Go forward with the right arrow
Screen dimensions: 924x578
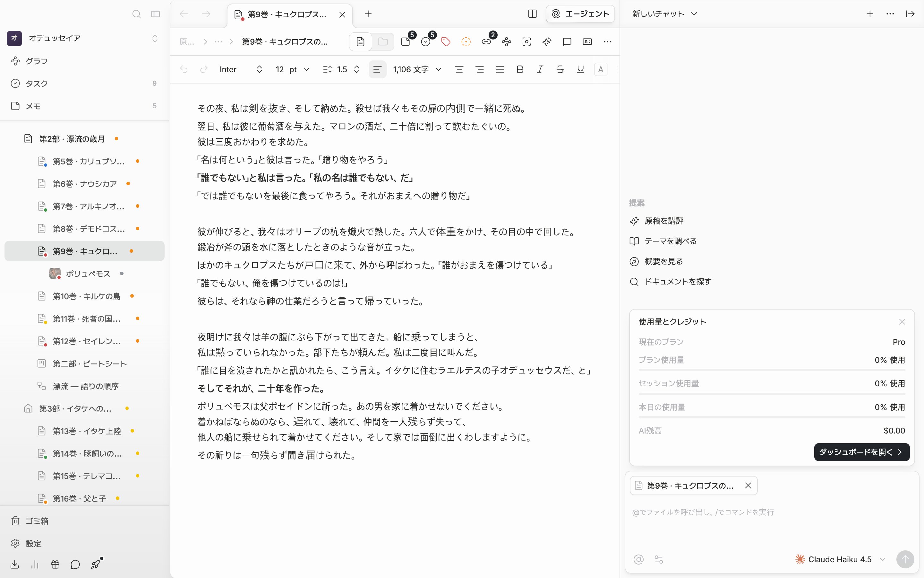tap(206, 14)
